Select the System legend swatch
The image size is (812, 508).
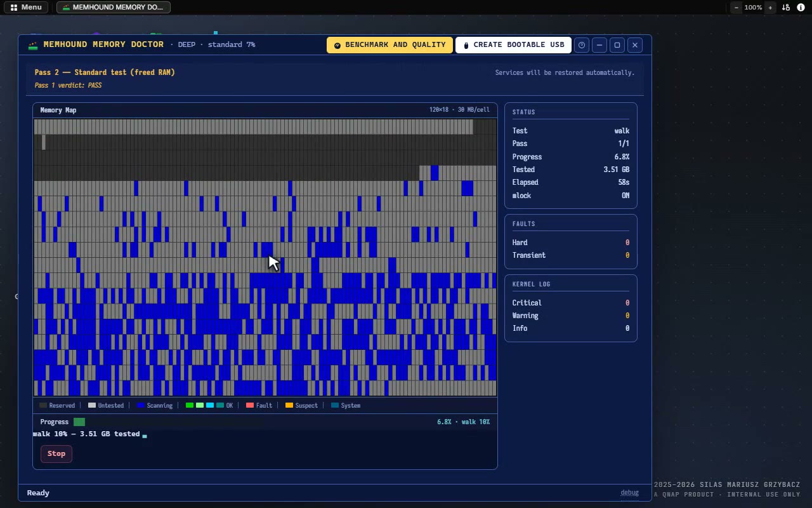click(335, 405)
